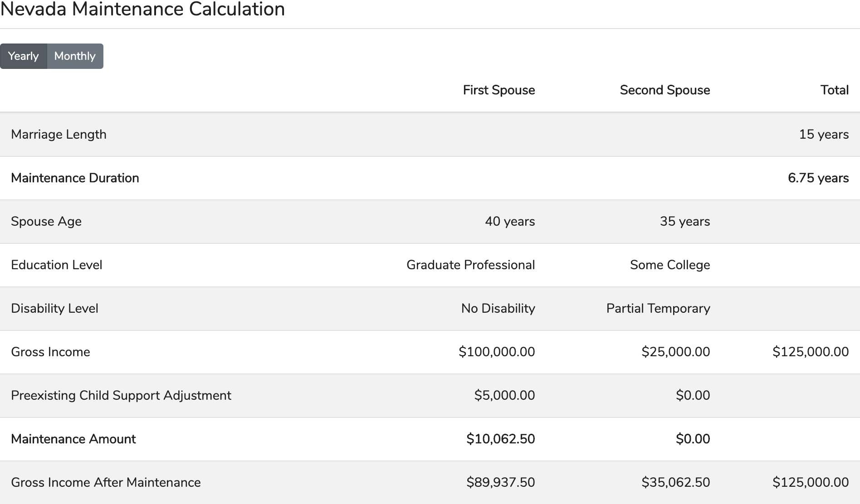Click the $5,000.00 child support adjustment
Image resolution: width=860 pixels, height=504 pixels.
point(504,396)
